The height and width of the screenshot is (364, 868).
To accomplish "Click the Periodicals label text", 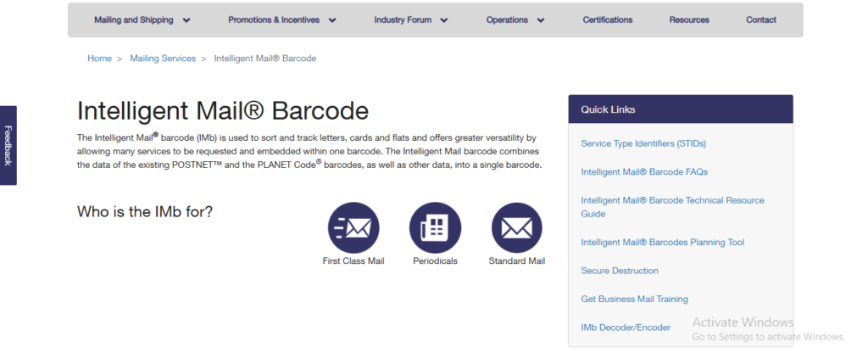I will [435, 261].
